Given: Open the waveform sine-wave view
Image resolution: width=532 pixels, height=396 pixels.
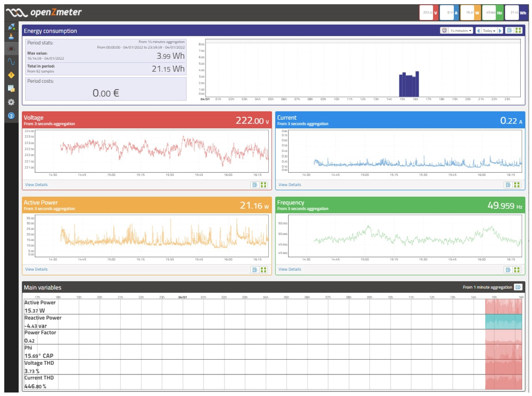Looking at the screenshot, I should 11,62.
